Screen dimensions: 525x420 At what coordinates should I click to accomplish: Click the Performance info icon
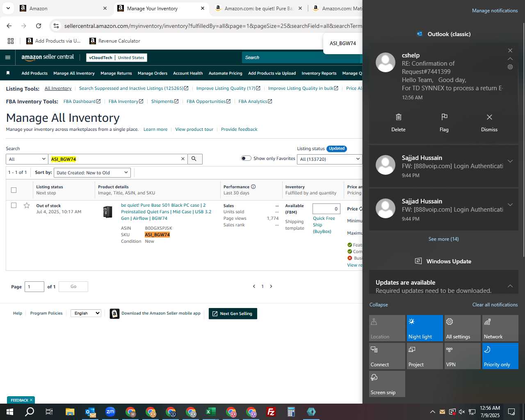click(x=253, y=187)
